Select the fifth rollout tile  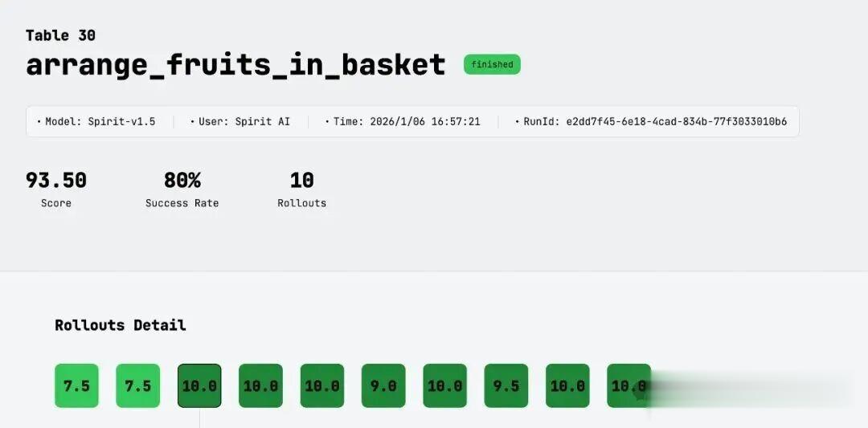click(x=322, y=385)
